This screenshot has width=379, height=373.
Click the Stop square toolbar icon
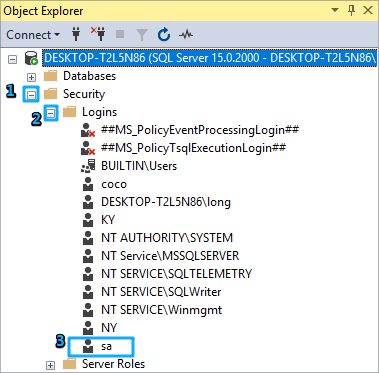click(x=120, y=34)
